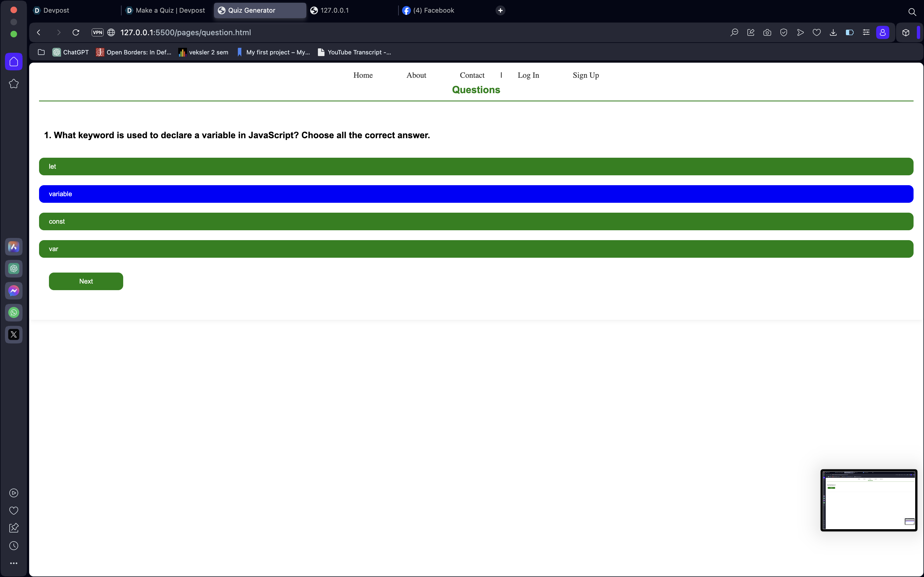
Task: Open ChatGPT sidebar panel
Action: click(14, 269)
